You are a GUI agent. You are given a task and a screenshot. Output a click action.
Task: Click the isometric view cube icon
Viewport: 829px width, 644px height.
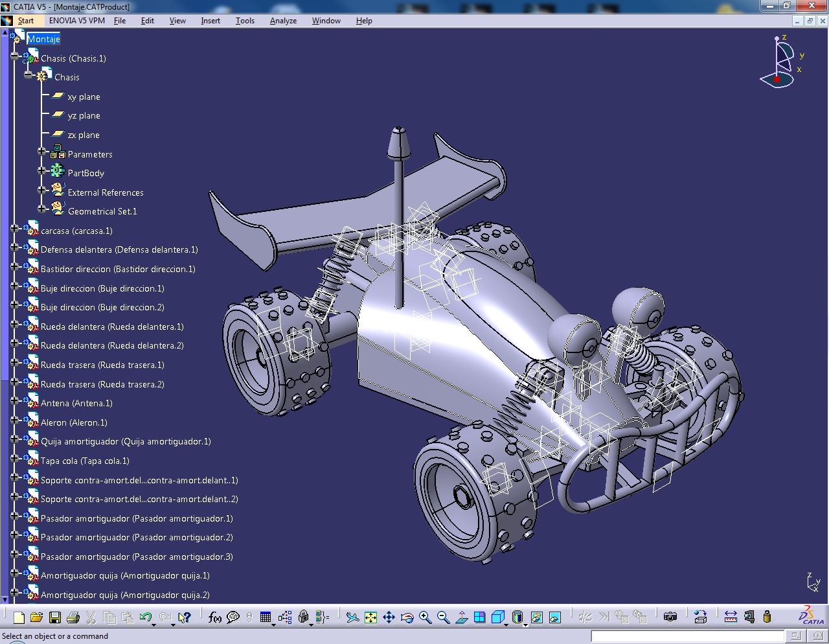point(497,617)
